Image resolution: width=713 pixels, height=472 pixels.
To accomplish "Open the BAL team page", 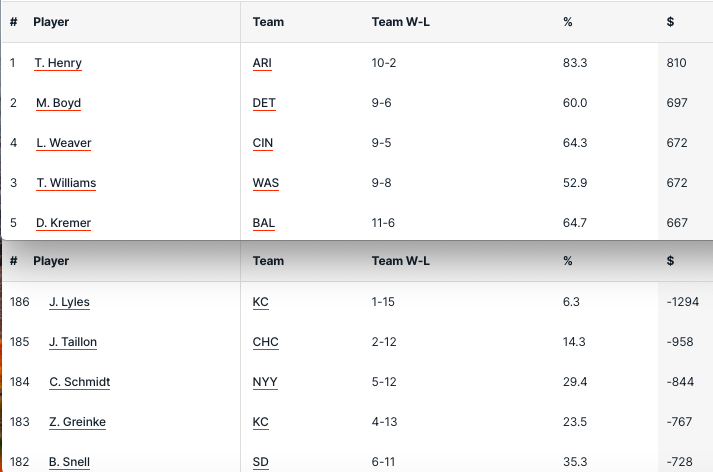I will 263,223.
